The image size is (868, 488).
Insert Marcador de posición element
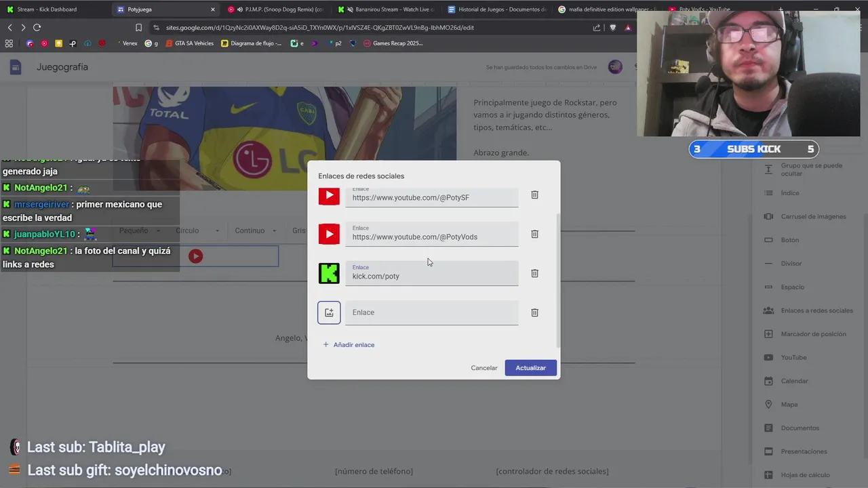[804, 333]
